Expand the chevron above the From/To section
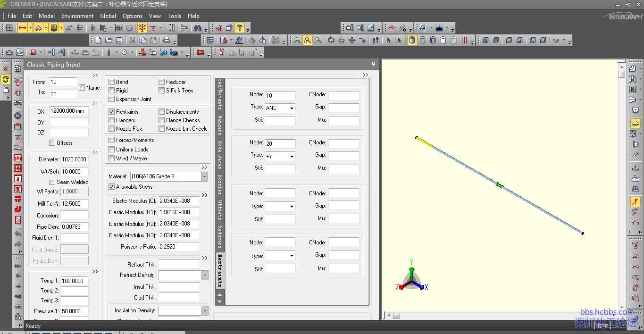Viewport: 644px width, 334px height. click(95, 75)
